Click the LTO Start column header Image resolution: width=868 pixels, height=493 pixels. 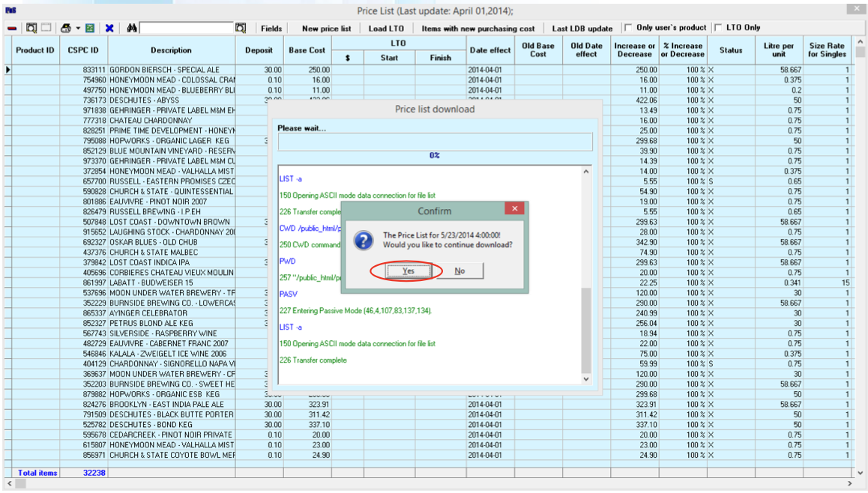tap(389, 58)
